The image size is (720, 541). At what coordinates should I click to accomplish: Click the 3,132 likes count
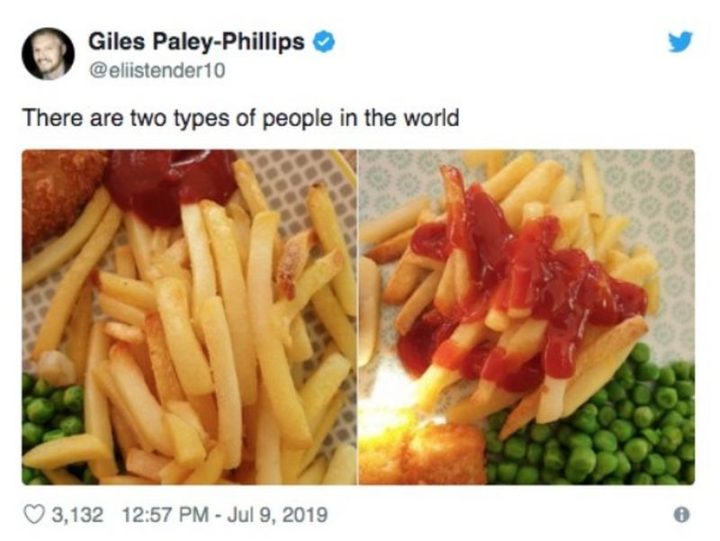(x=78, y=515)
